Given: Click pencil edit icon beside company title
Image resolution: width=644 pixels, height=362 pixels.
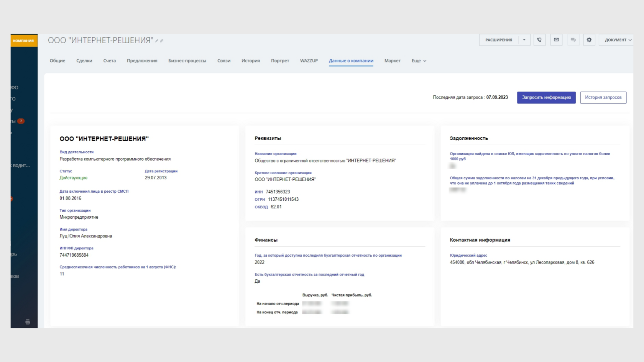Looking at the screenshot, I should (157, 41).
